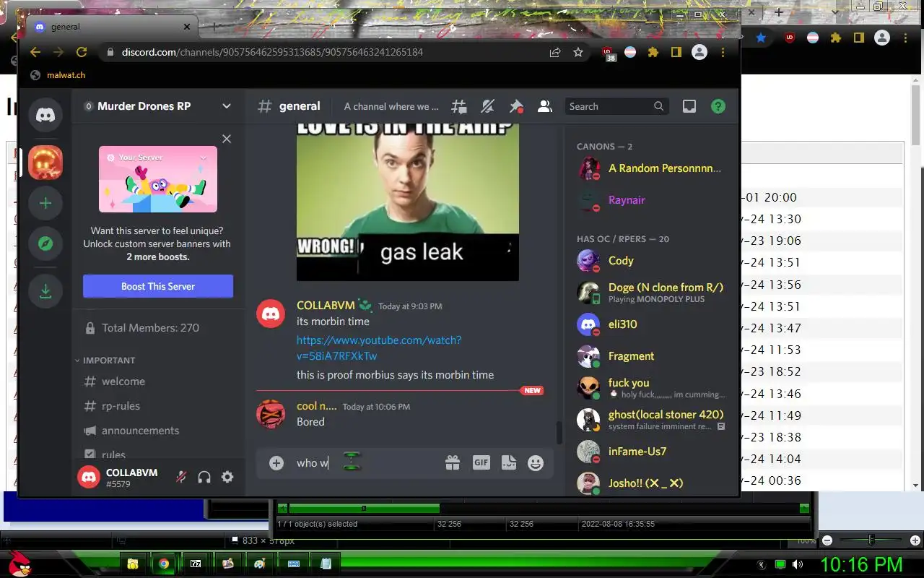Click the Sheldon gas leak meme image

tap(408, 202)
